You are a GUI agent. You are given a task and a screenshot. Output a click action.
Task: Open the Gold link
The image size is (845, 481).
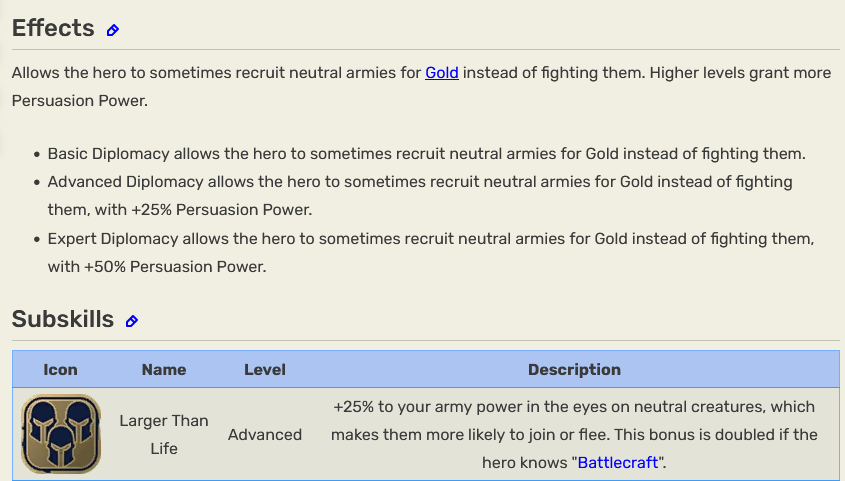(442, 73)
